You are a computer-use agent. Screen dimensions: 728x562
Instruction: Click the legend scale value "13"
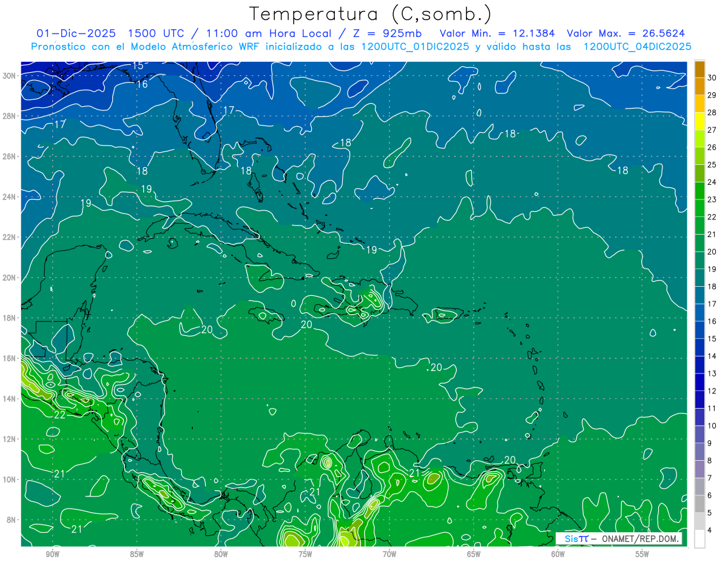tap(712, 373)
